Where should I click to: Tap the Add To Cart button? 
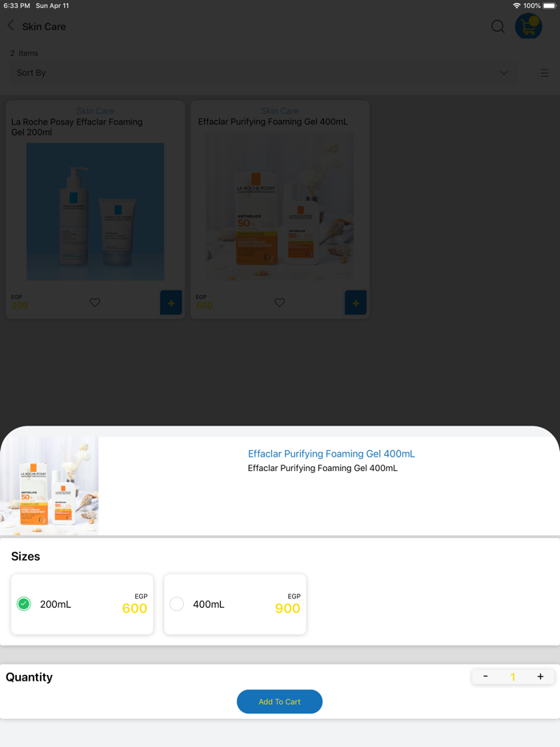280,701
